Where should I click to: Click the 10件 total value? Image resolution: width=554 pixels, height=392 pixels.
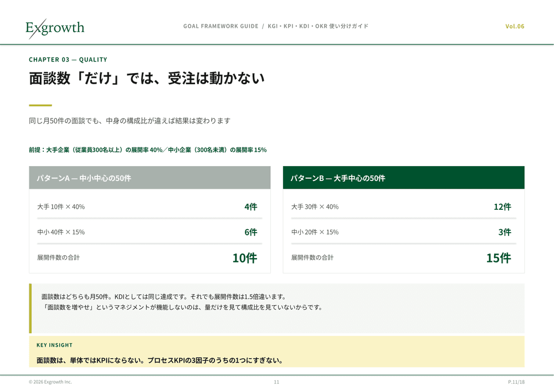[x=245, y=258]
